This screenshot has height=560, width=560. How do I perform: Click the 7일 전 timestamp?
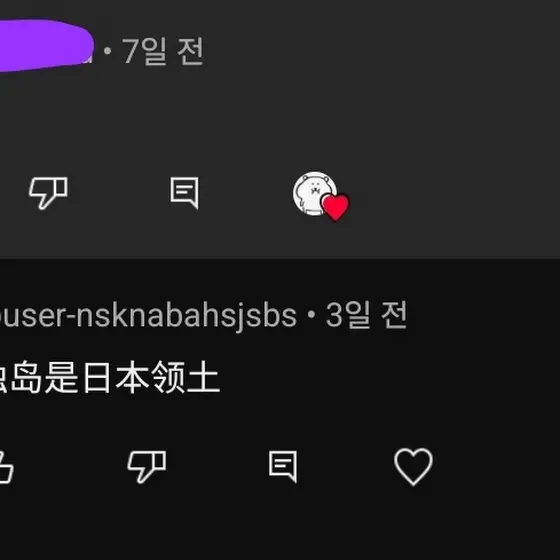pos(163,51)
